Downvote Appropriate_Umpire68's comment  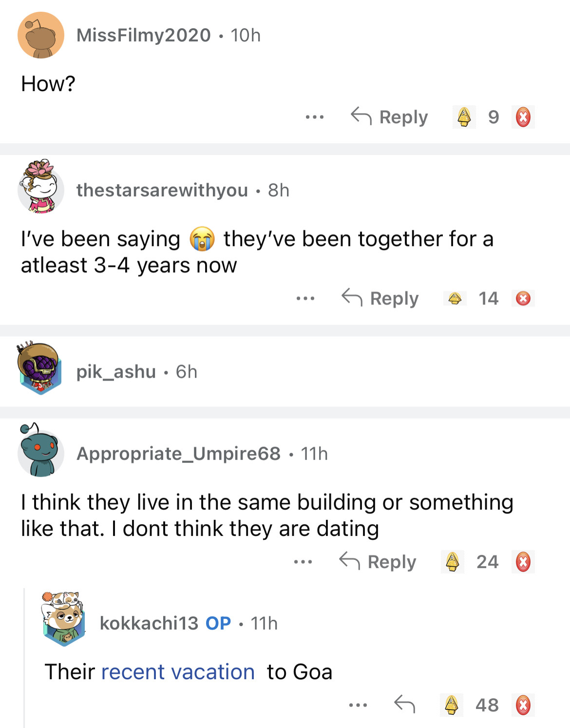523,562
